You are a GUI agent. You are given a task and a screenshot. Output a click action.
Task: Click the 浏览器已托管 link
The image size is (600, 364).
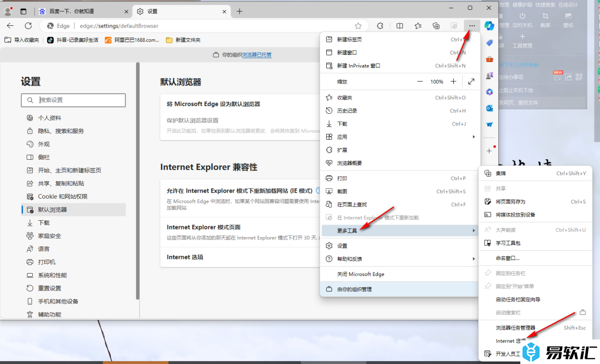(x=256, y=55)
